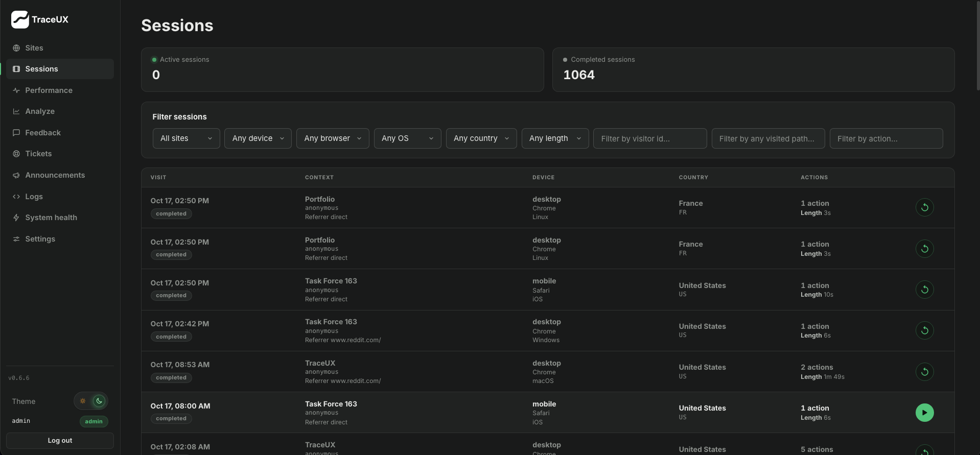Open Announcements via its megaphone icon
The height and width of the screenshot is (455, 980).
(16, 175)
